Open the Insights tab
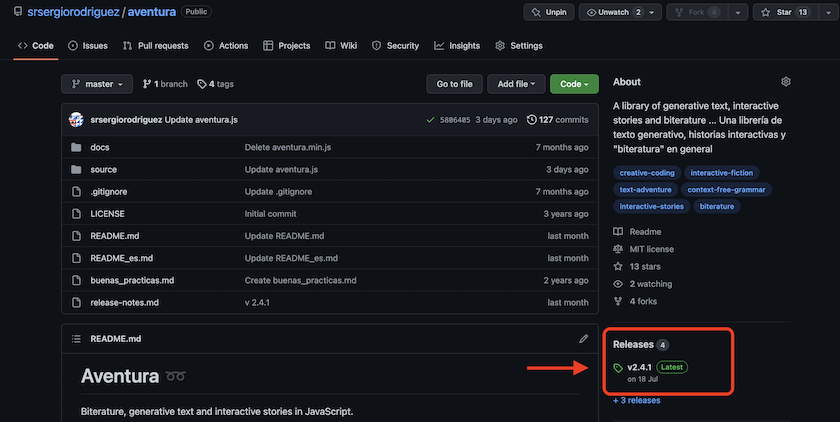 pos(457,46)
